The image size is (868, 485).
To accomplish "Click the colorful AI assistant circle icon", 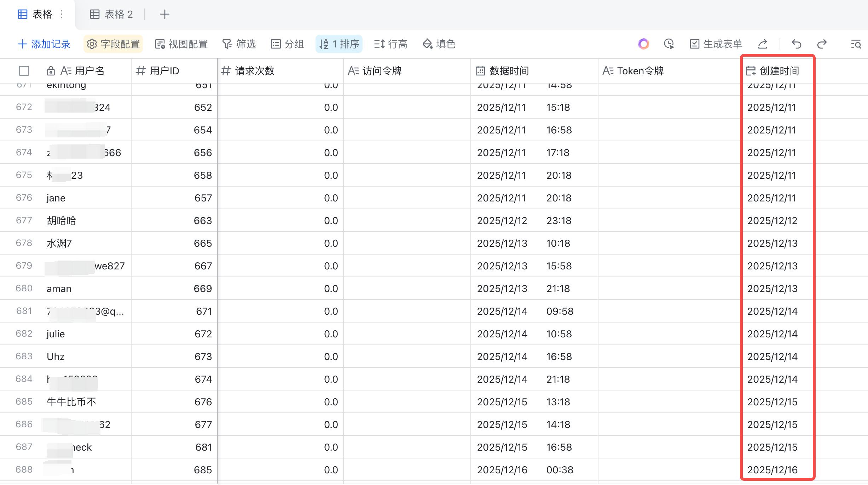I will tap(643, 44).
